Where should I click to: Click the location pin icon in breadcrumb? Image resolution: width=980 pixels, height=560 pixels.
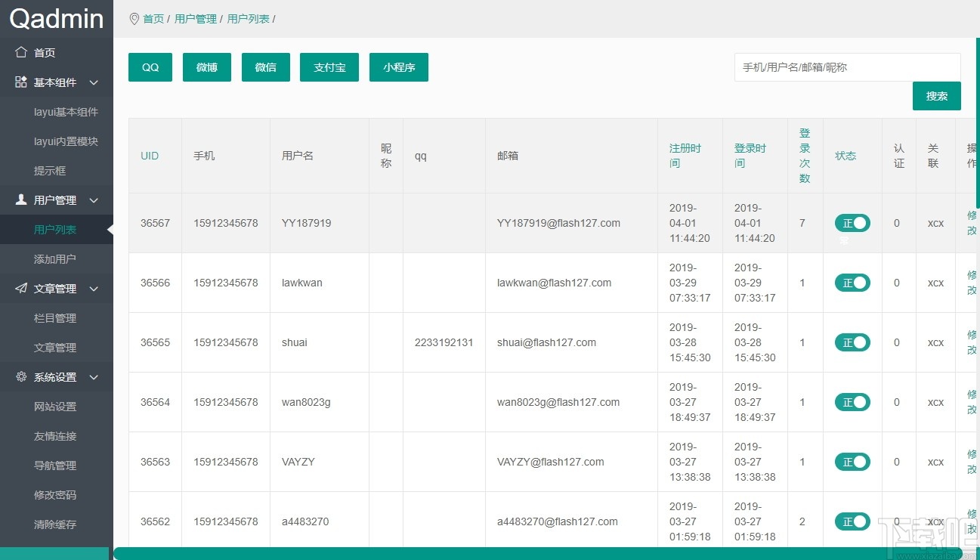[134, 18]
